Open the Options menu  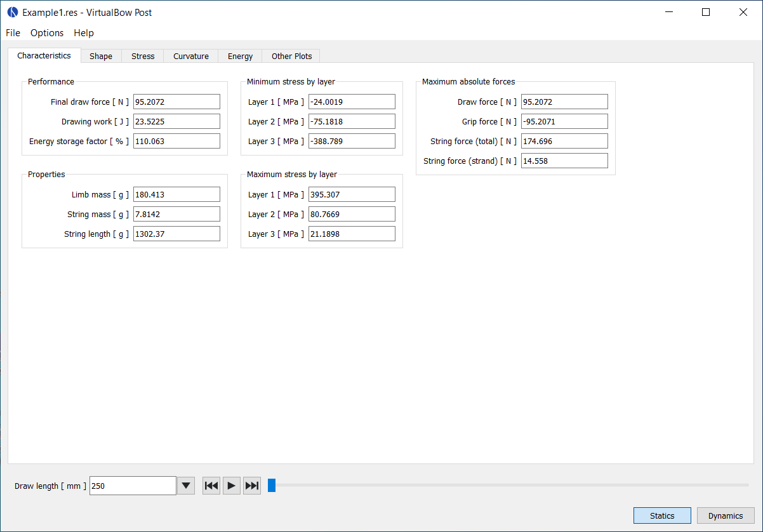47,32
